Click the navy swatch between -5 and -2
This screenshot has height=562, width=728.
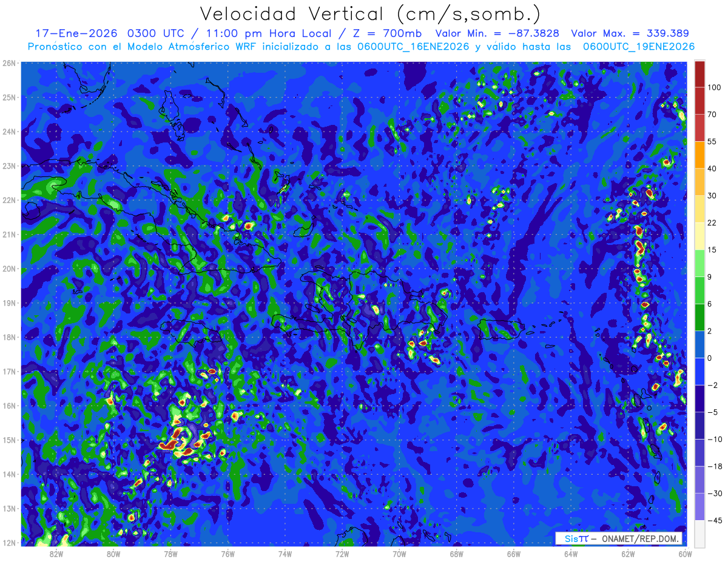699,398
